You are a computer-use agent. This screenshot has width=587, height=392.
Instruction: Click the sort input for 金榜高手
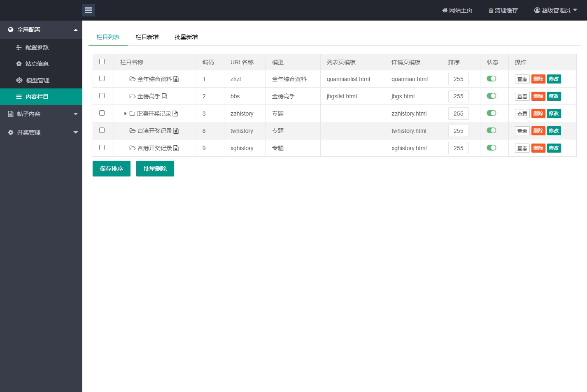tap(459, 96)
